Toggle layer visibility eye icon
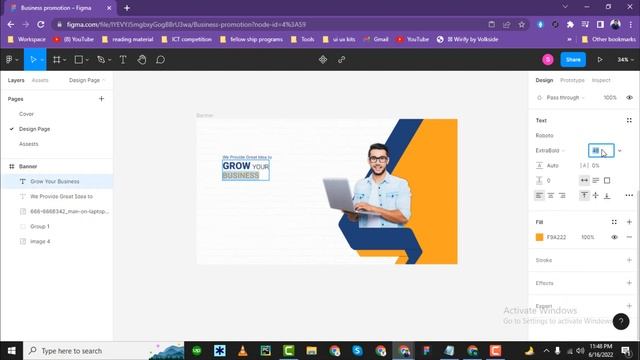The image size is (640, 360). [629, 98]
